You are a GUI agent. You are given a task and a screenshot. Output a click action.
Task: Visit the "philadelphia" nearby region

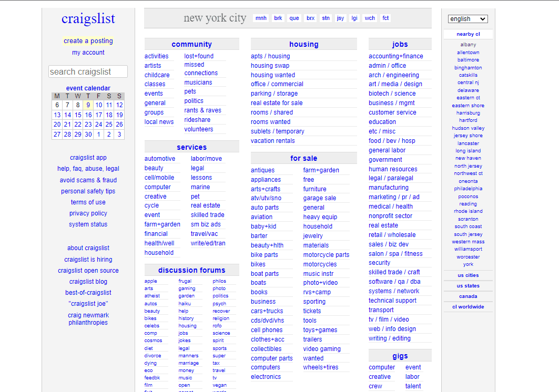(467, 188)
